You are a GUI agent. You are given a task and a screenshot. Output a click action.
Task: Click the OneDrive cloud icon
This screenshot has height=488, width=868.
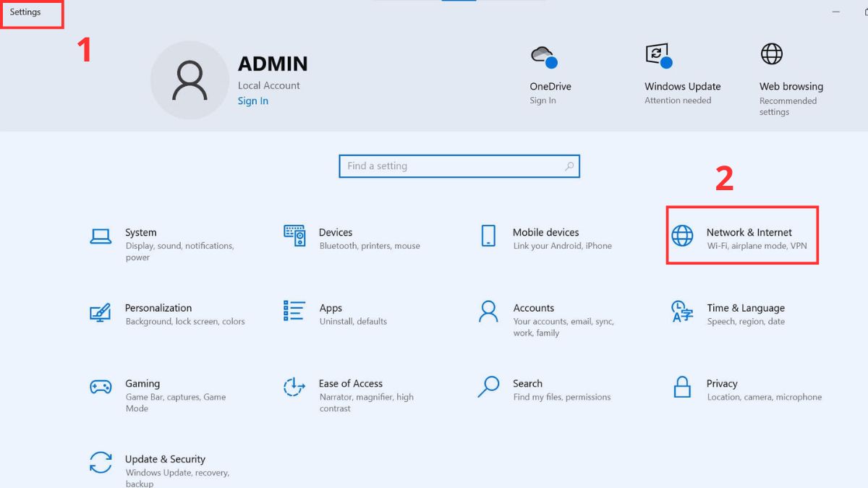pos(545,56)
